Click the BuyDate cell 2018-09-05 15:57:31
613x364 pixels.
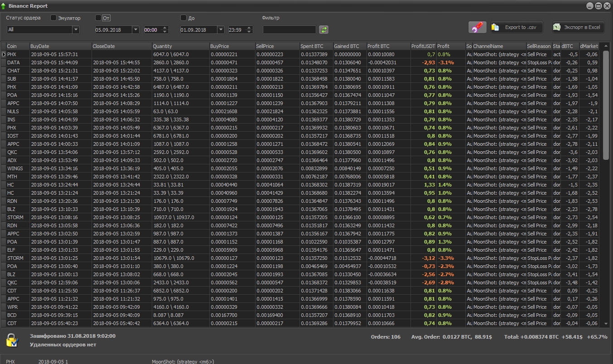click(61, 54)
